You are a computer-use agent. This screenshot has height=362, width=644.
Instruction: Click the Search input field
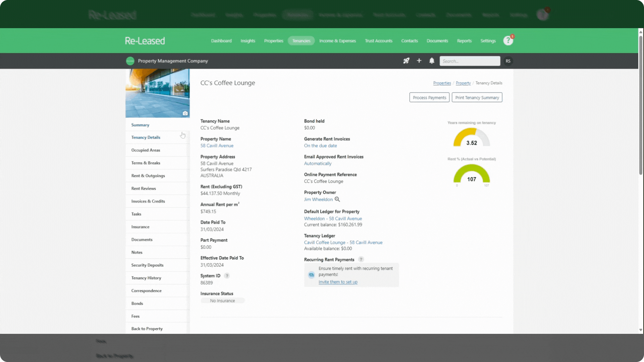(x=470, y=61)
